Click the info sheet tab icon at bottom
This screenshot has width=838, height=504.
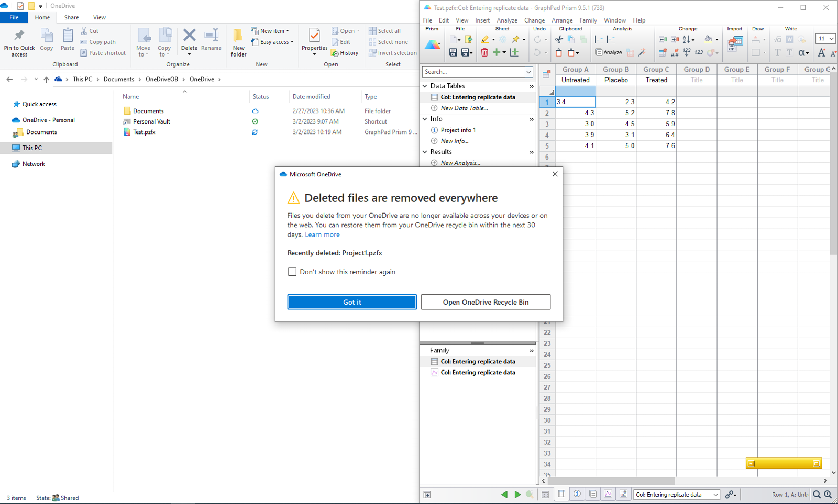pyautogui.click(x=577, y=494)
